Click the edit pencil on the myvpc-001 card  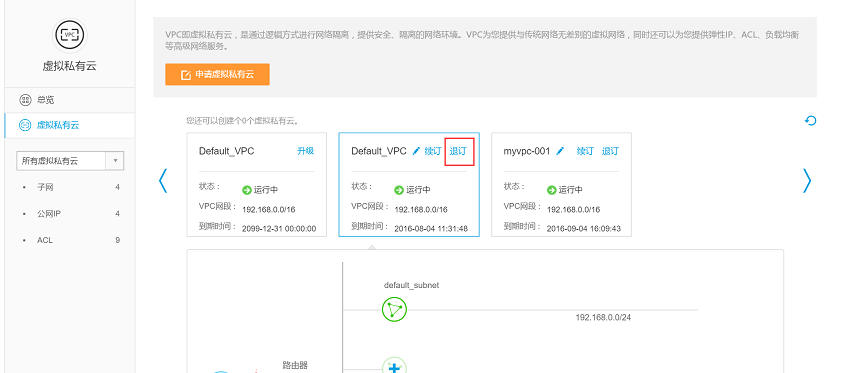pos(560,151)
